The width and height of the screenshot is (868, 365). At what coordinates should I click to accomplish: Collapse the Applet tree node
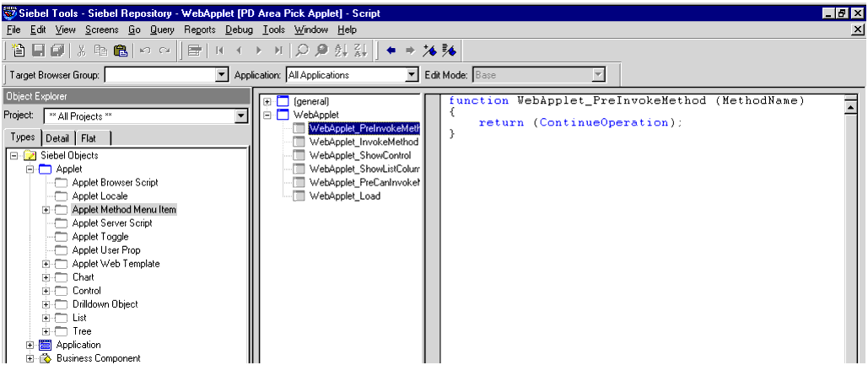30,169
